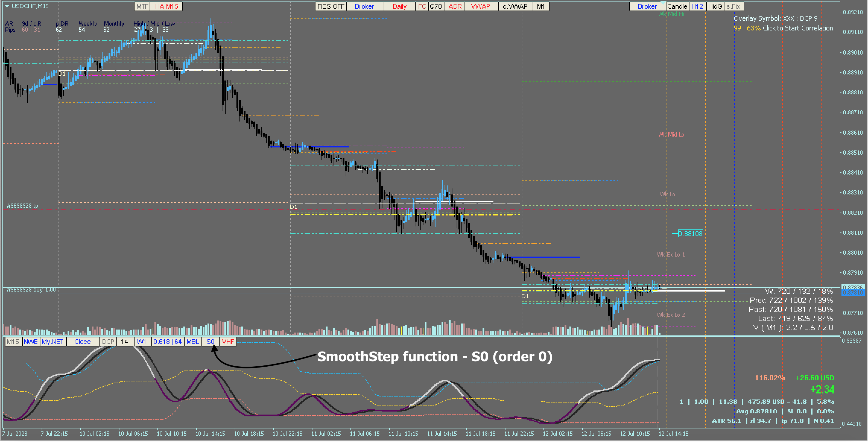The image size is (868, 442).
Task: Click the 'Click to Start Correlation' text
Action: pyautogui.click(x=797, y=28)
